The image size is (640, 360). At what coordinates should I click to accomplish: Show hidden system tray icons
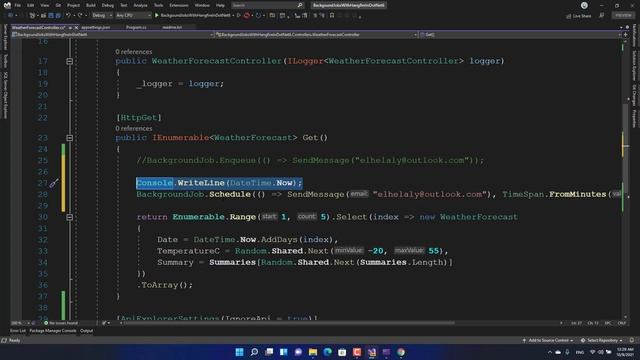pos(549,352)
